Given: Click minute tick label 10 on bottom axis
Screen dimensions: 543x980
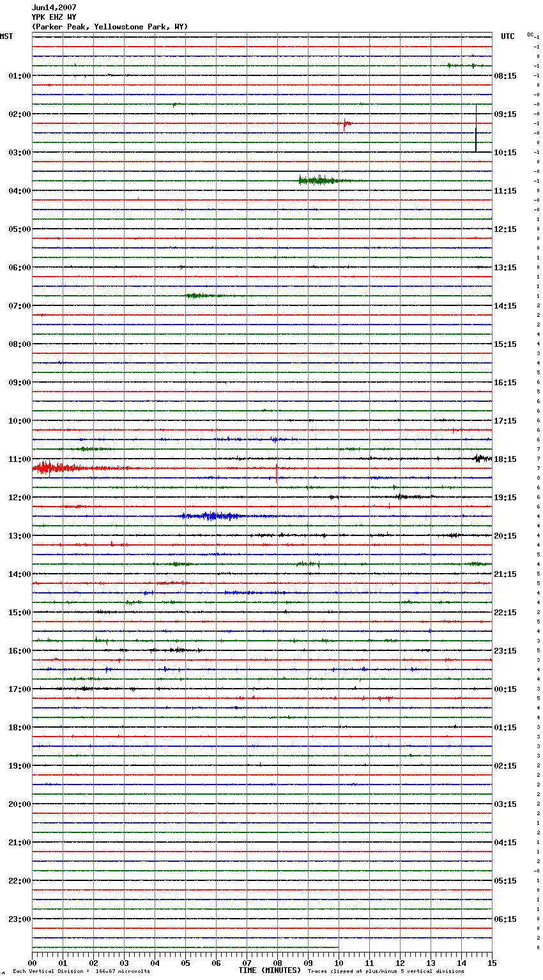Looking at the screenshot, I should (x=339, y=963).
